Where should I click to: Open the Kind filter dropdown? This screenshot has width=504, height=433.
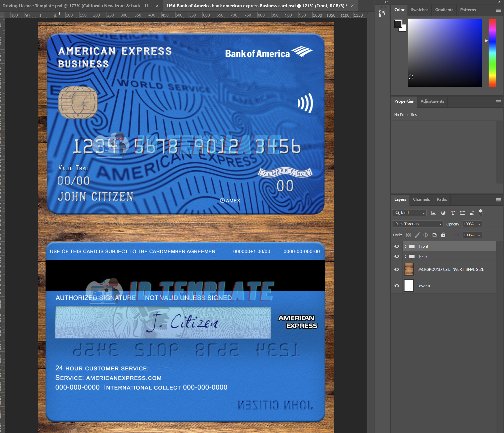coord(409,213)
